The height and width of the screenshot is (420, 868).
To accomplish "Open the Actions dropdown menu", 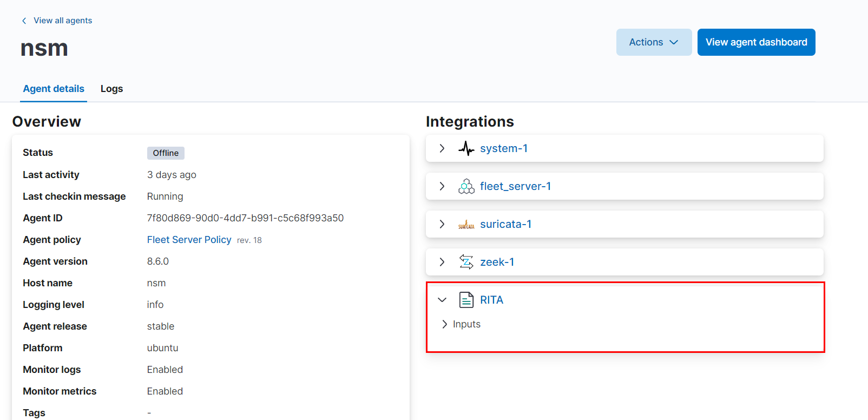I will click(x=654, y=42).
